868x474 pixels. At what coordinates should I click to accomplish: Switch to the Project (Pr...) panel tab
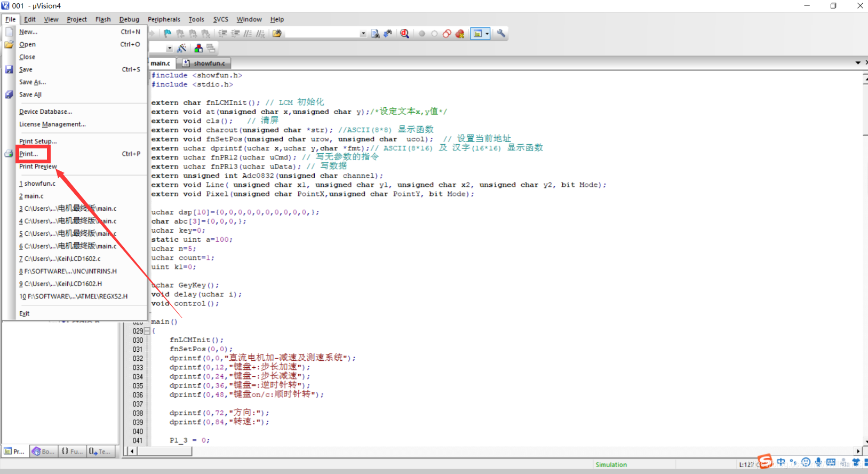point(15,452)
